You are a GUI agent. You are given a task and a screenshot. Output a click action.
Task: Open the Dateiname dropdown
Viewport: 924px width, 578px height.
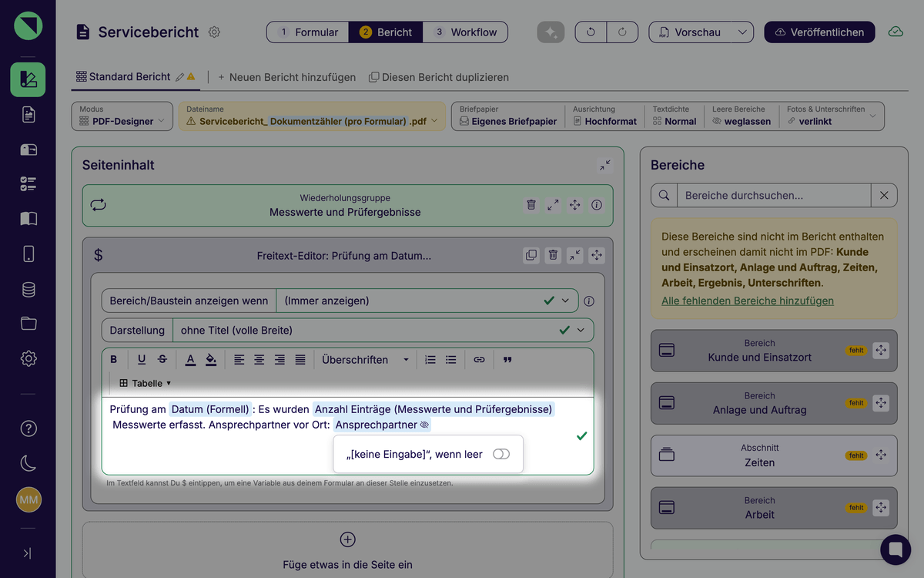(x=312, y=116)
